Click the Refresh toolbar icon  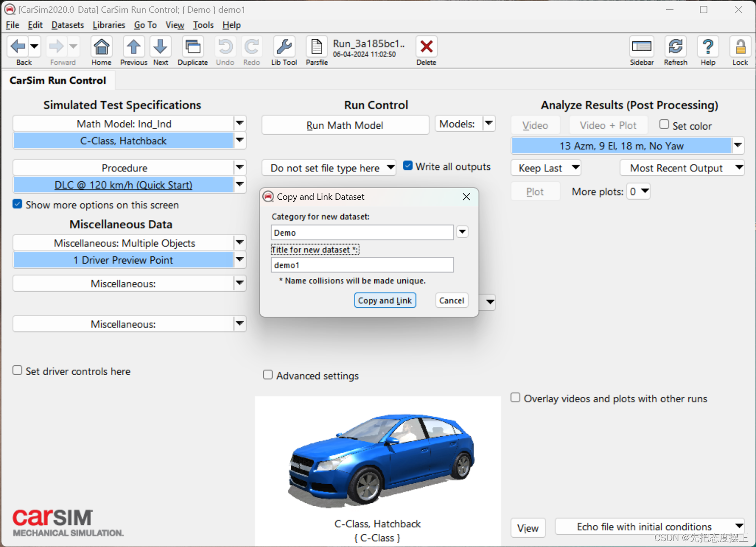pyautogui.click(x=675, y=47)
